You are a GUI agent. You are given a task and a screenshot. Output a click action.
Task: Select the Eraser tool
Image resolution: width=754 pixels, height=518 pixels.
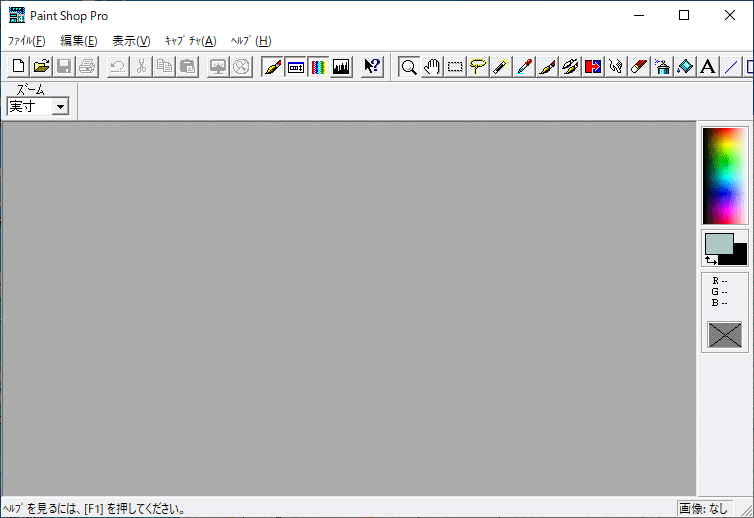point(640,66)
